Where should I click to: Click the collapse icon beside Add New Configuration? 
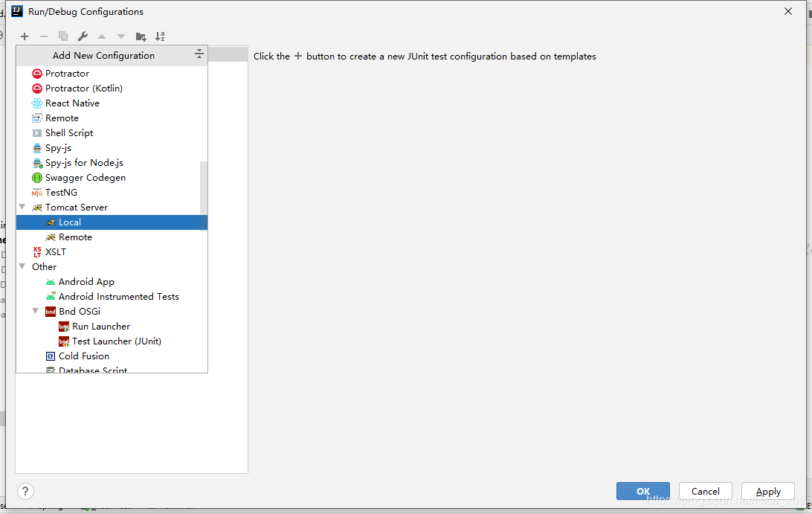199,54
